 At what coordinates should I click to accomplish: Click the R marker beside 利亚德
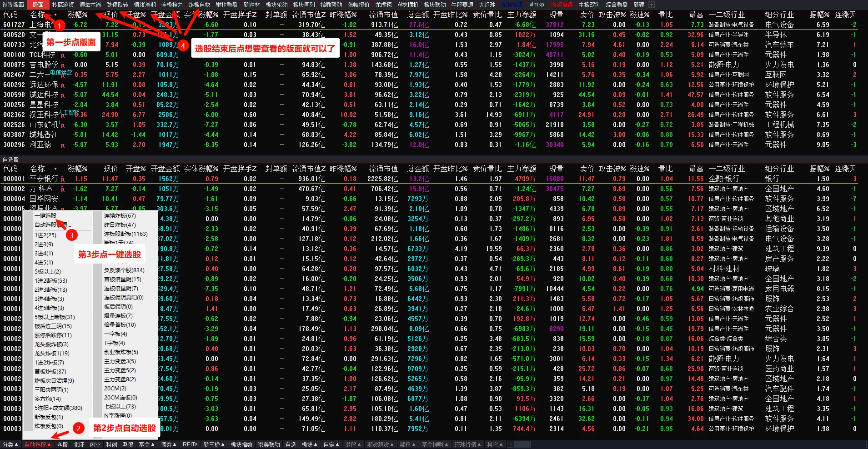(63, 146)
